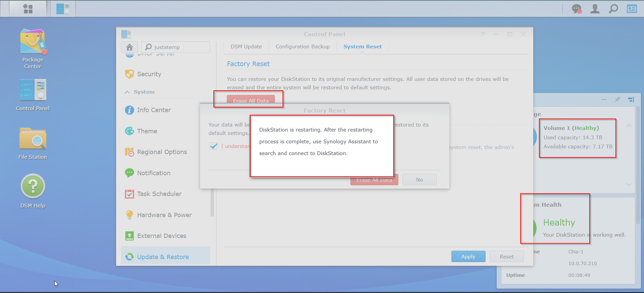This screenshot has width=644, height=293.
Task: Toggle the 'I understand' checkbox
Action: pos(214,146)
